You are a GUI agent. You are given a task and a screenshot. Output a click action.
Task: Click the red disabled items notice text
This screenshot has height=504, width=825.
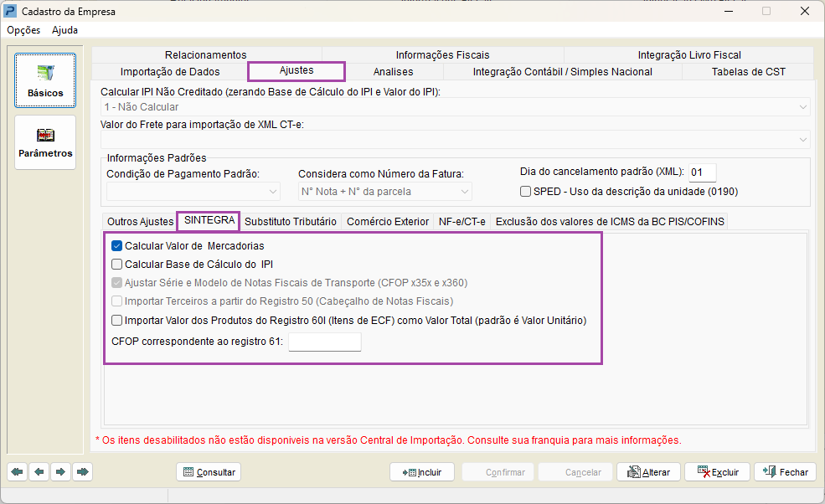(x=389, y=440)
